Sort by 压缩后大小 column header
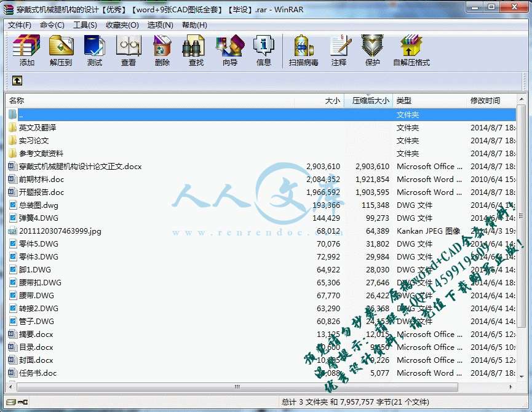 368,101
